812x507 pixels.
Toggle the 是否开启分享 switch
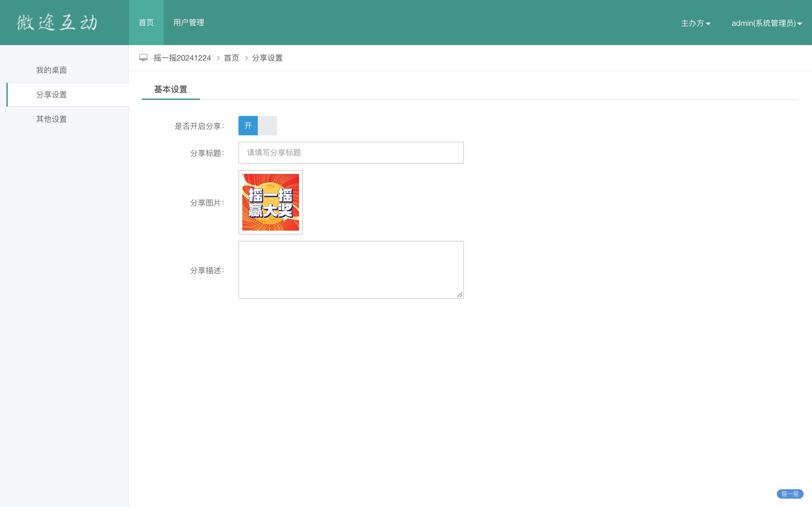coord(257,126)
